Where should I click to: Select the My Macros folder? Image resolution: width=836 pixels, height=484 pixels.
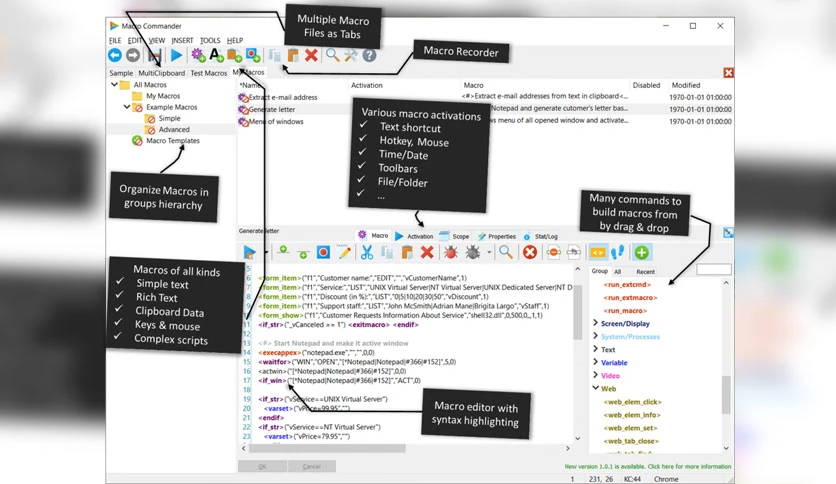163,96
